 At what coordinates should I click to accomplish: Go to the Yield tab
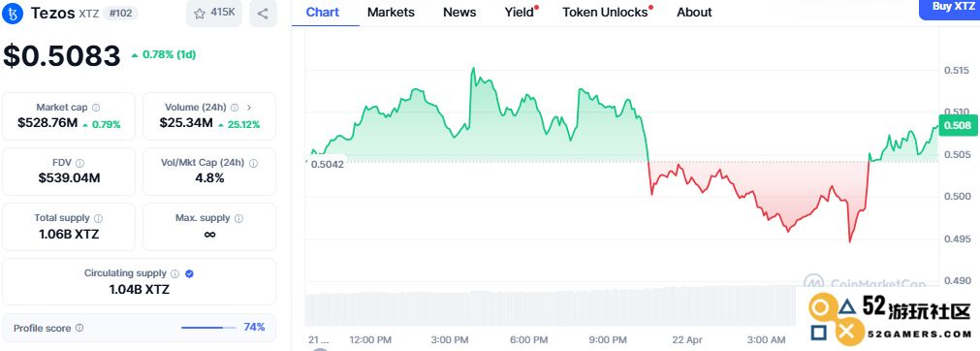[x=520, y=12]
